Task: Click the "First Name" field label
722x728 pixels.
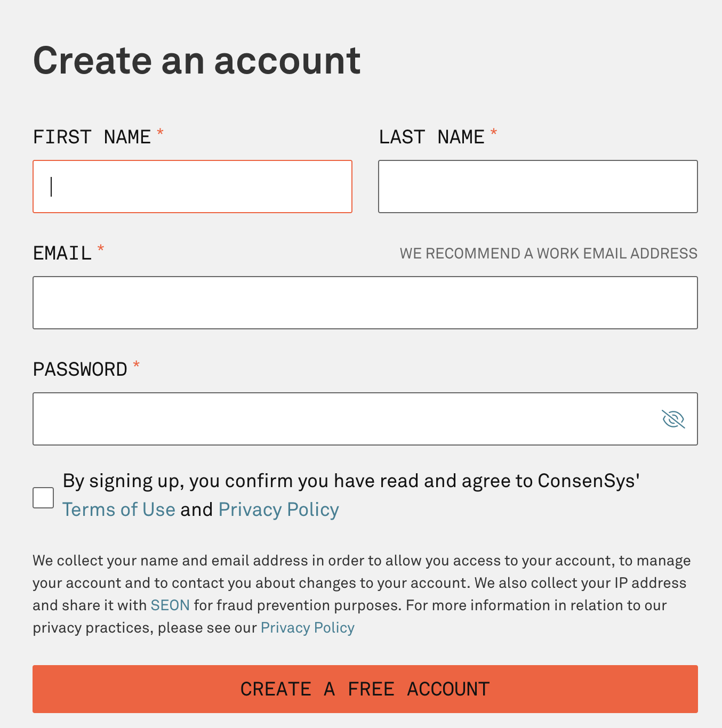Action: click(92, 137)
